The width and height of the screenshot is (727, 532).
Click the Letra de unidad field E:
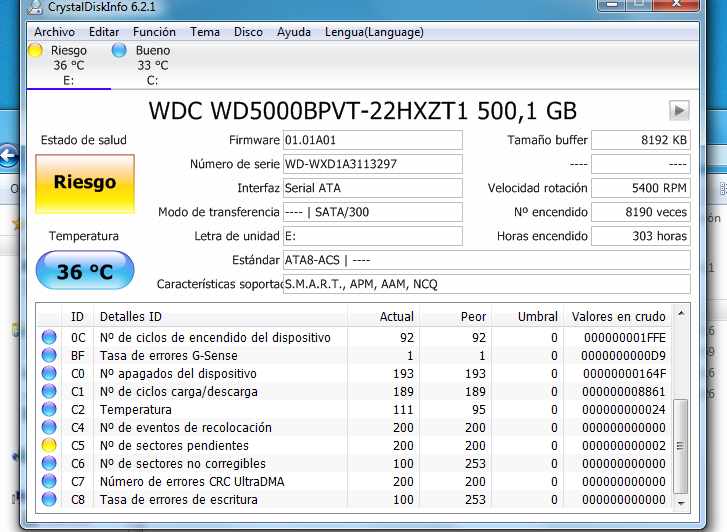click(373, 236)
